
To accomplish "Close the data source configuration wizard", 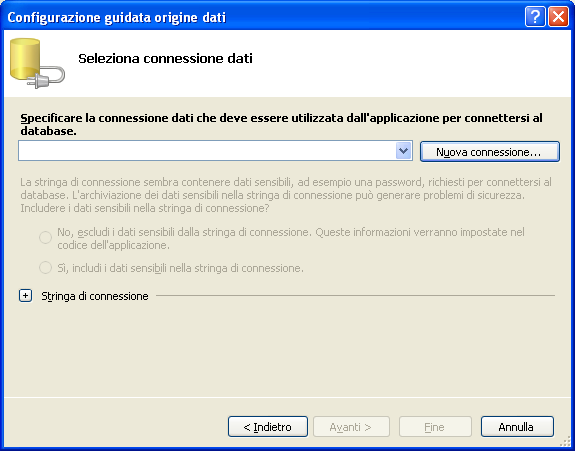I will coord(558,17).
